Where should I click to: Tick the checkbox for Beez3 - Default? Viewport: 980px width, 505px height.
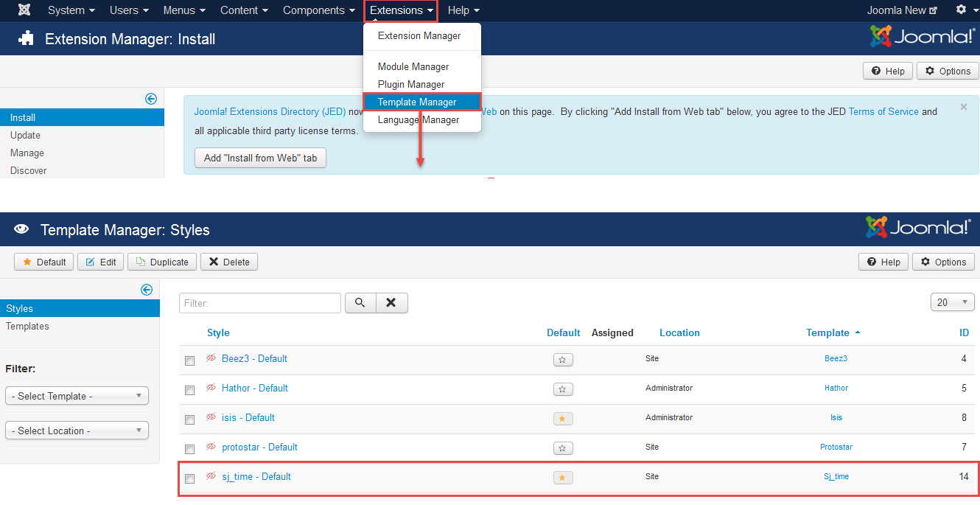[x=189, y=361]
